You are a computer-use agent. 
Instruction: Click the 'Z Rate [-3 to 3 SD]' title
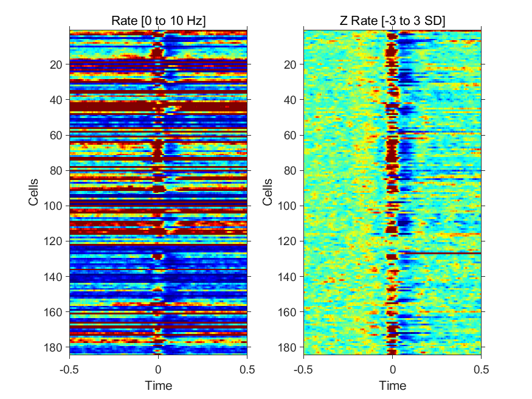tap(392, 21)
